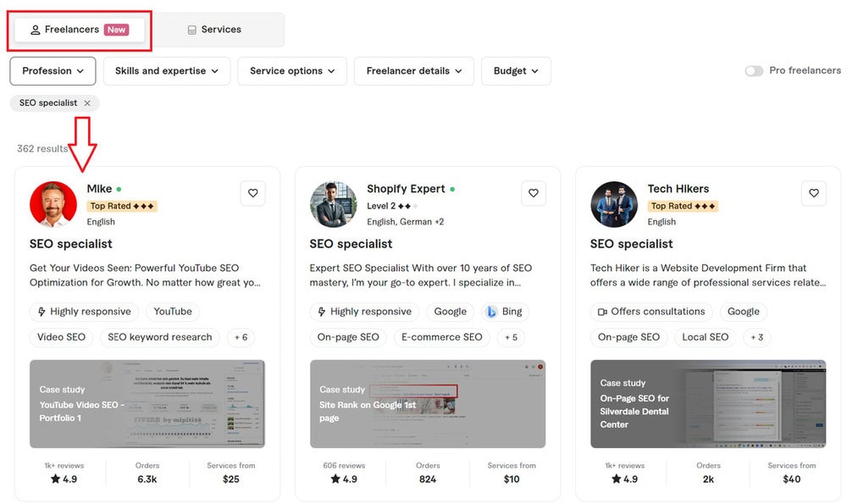Click the heart icon on Tech Hikers card
Viewport: 847px width, 504px height.
point(813,193)
